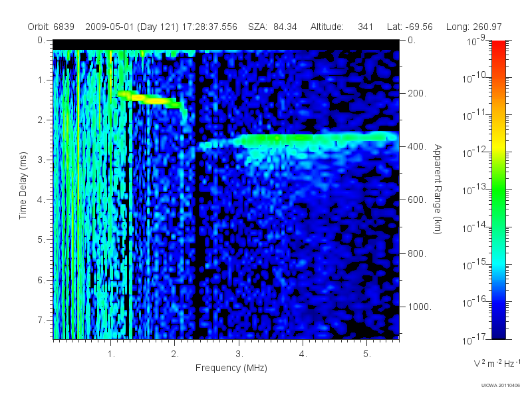Click the 'Altitude: 341' label
This screenshot has height=399, width=532.
342,27
